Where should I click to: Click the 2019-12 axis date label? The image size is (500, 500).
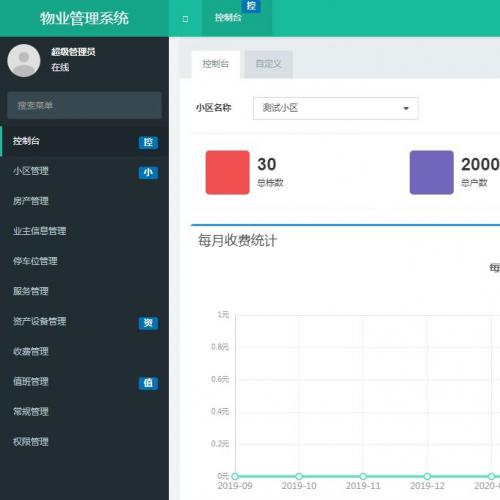(x=427, y=486)
